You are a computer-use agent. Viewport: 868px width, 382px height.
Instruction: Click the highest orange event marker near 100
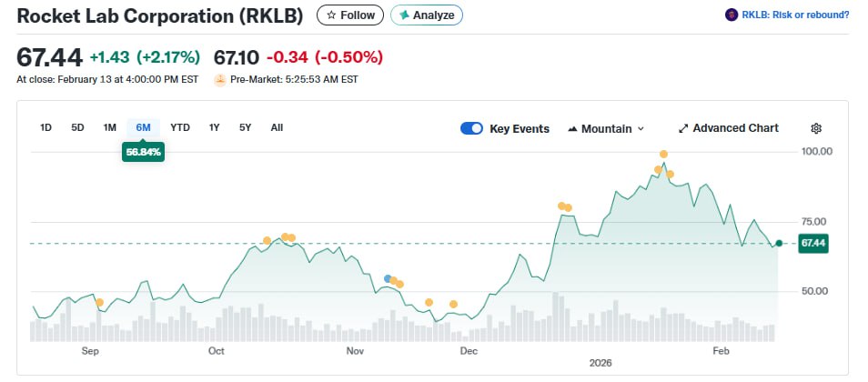(x=663, y=155)
